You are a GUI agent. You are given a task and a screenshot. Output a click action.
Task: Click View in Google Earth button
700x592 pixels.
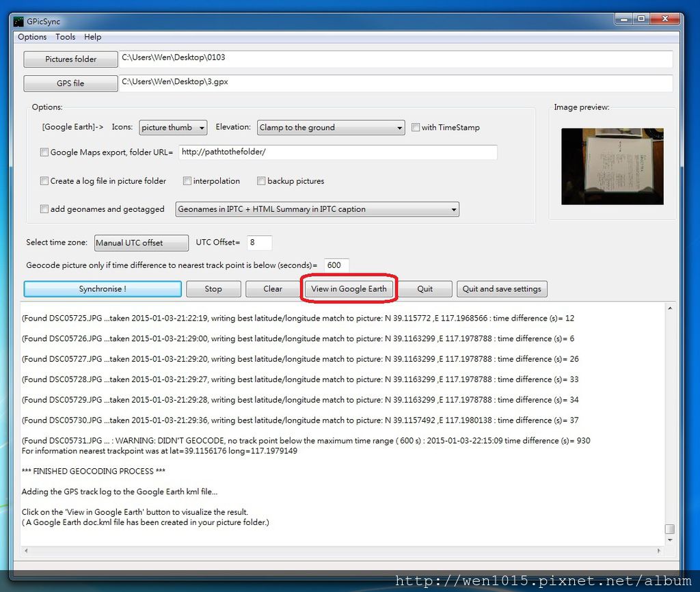click(349, 289)
